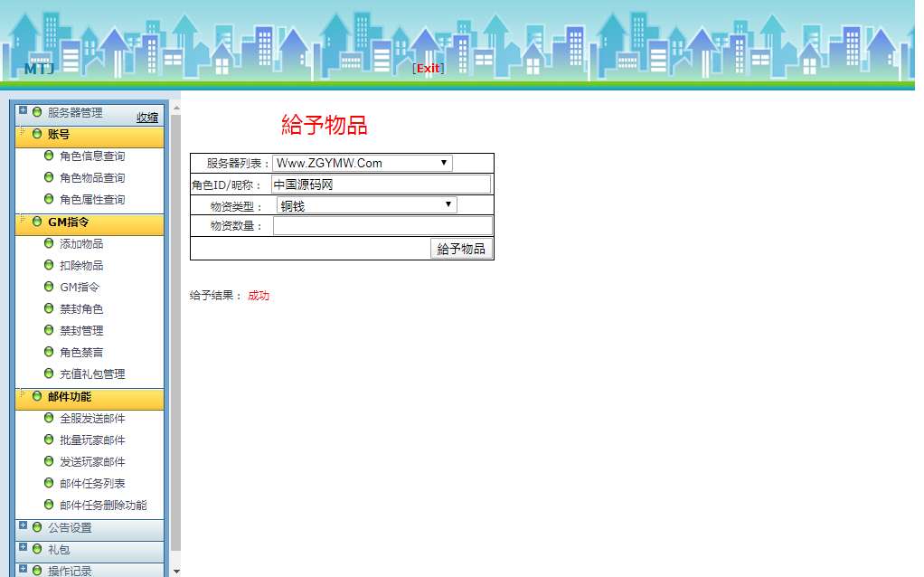Open the 服务器列表 dropdown
The width and height of the screenshot is (924, 577).
tap(362, 163)
